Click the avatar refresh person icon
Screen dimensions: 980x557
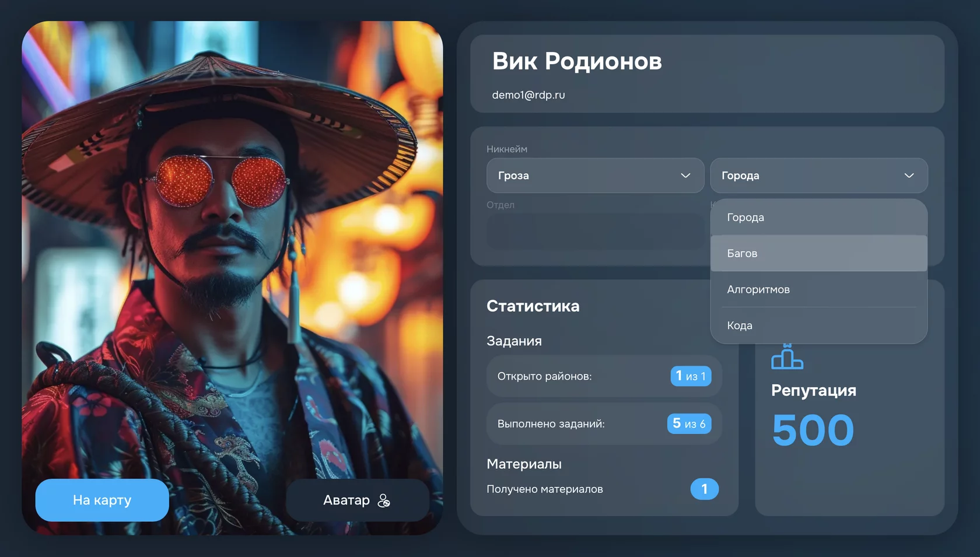385,500
